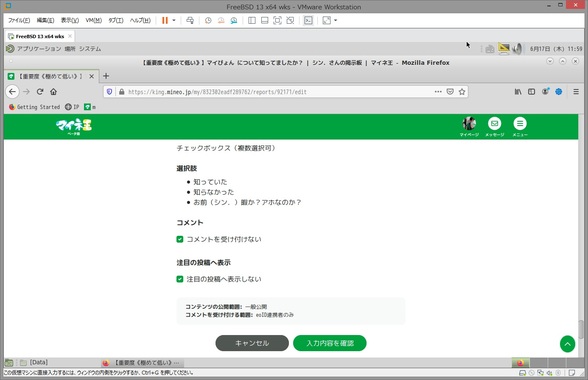Click the volume tray icon
The image size is (588, 380).
pyautogui.click(x=518, y=48)
